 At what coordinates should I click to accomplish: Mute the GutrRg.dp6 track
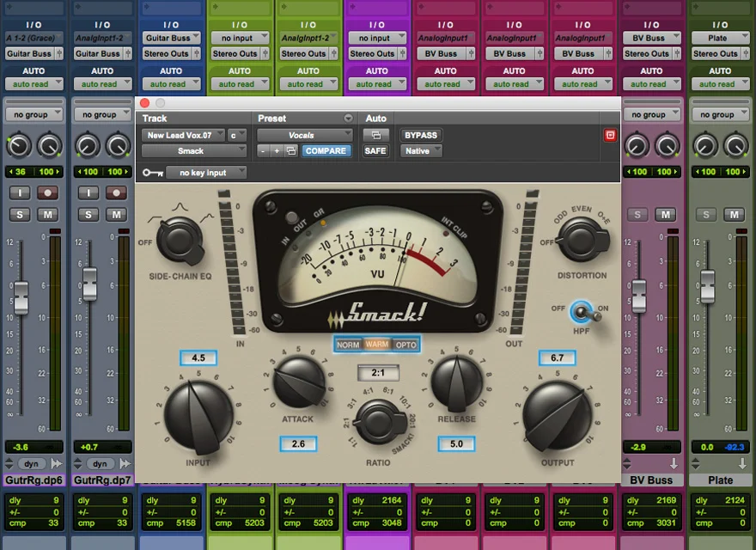click(48, 215)
